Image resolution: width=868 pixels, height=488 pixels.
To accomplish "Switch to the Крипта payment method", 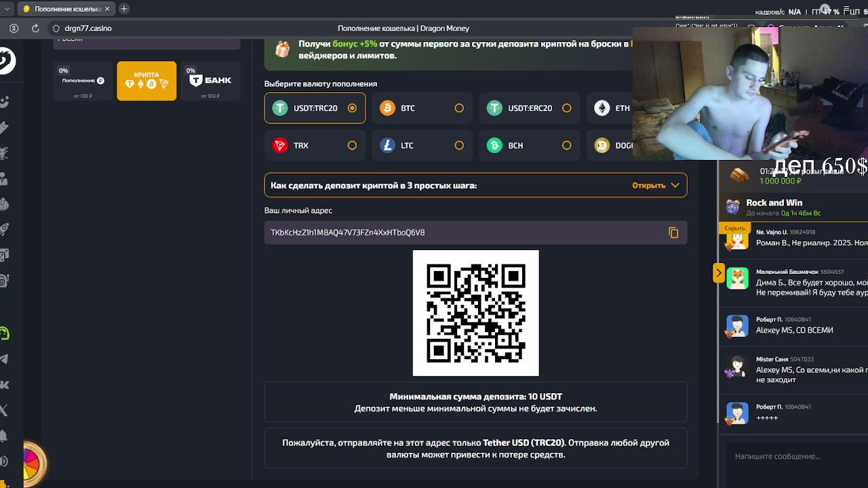I will click(x=146, y=81).
